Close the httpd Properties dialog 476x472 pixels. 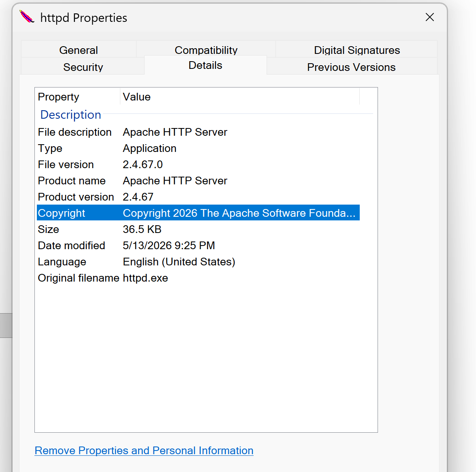click(429, 17)
